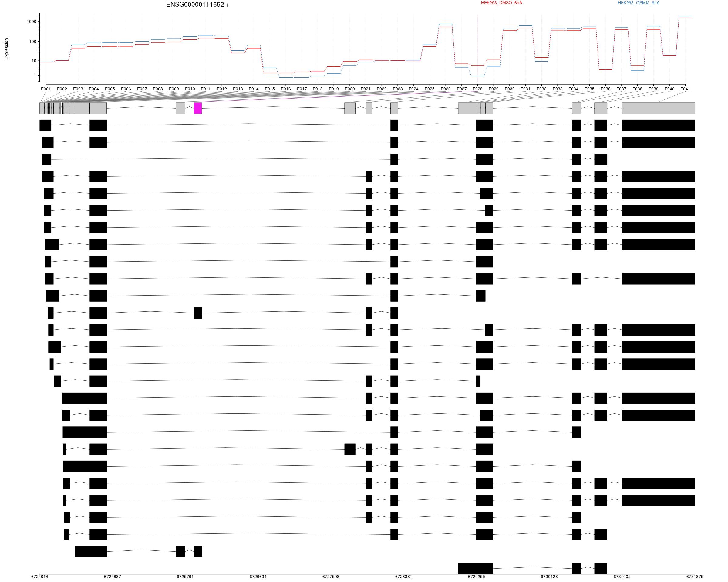728x582 pixels.
Task: Select exon label E001
Action: pyautogui.click(x=46, y=89)
